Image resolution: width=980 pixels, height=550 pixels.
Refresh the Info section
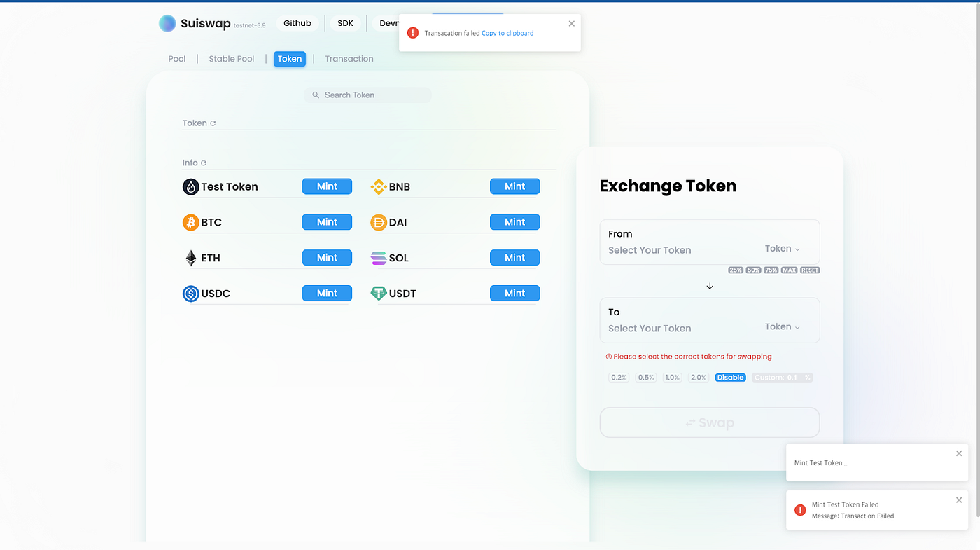pos(204,163)
